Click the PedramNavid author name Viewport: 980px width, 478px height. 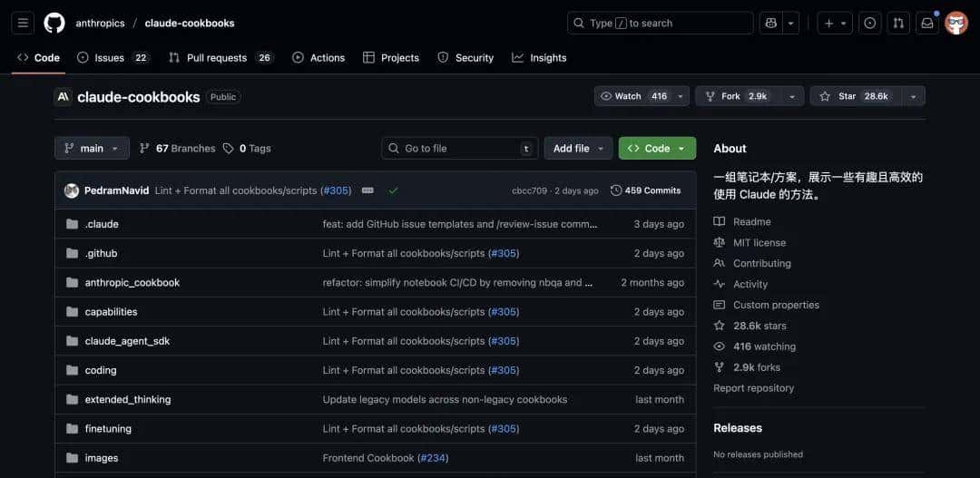pyautogui.click(x=117, y=190)
